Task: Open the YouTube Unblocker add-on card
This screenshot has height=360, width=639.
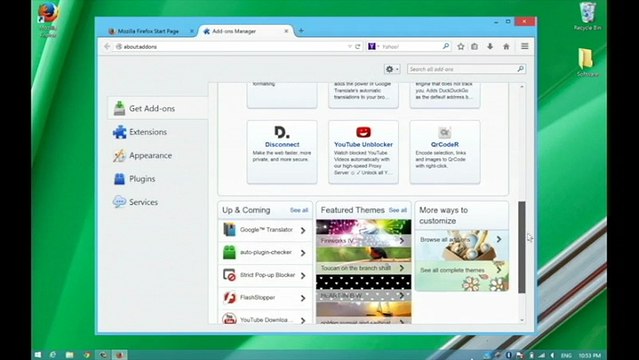Action: (364, 152)
